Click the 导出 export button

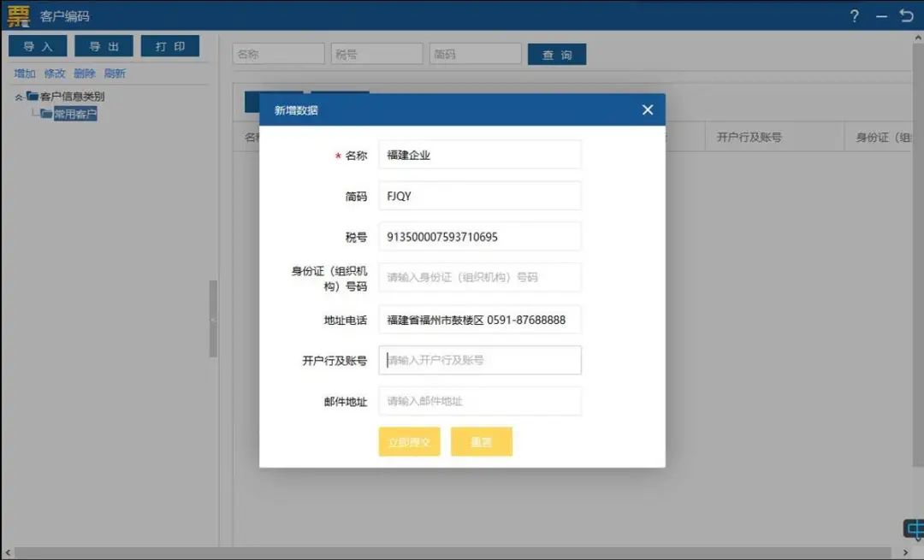tap(104, 45)
